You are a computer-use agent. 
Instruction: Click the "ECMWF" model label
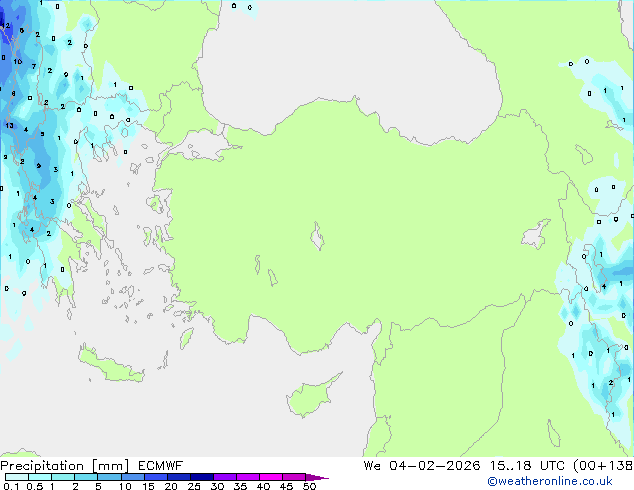pyautogui.click(x=160, y=466)
